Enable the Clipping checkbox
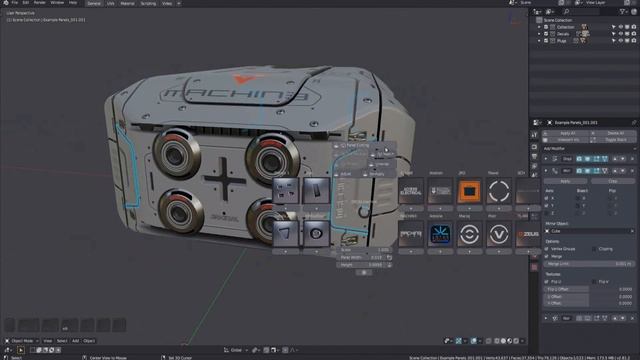The width and height of the screenshot is (640, 360). pos(594,249)
